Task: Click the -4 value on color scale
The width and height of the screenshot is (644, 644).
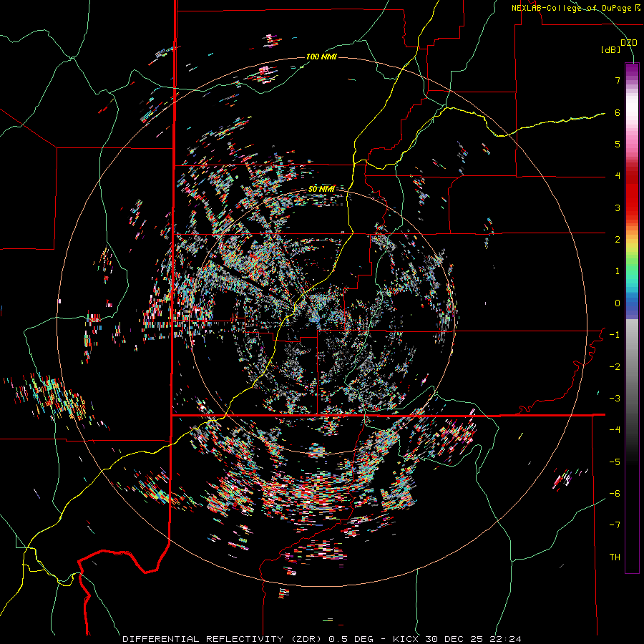Action: tap(615, 430)
